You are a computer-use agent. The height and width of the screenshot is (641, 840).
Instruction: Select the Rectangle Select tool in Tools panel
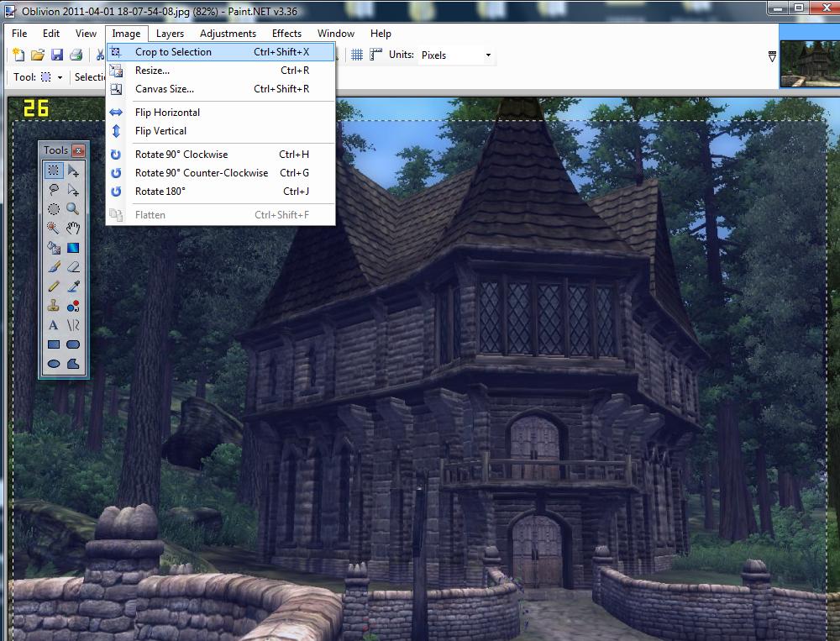coord(54,171)
